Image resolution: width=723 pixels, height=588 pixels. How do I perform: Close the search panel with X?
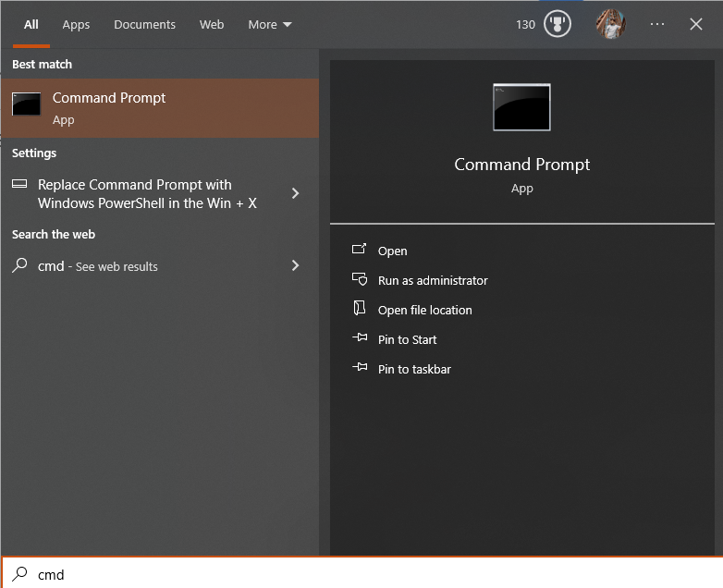pos(696,24)
